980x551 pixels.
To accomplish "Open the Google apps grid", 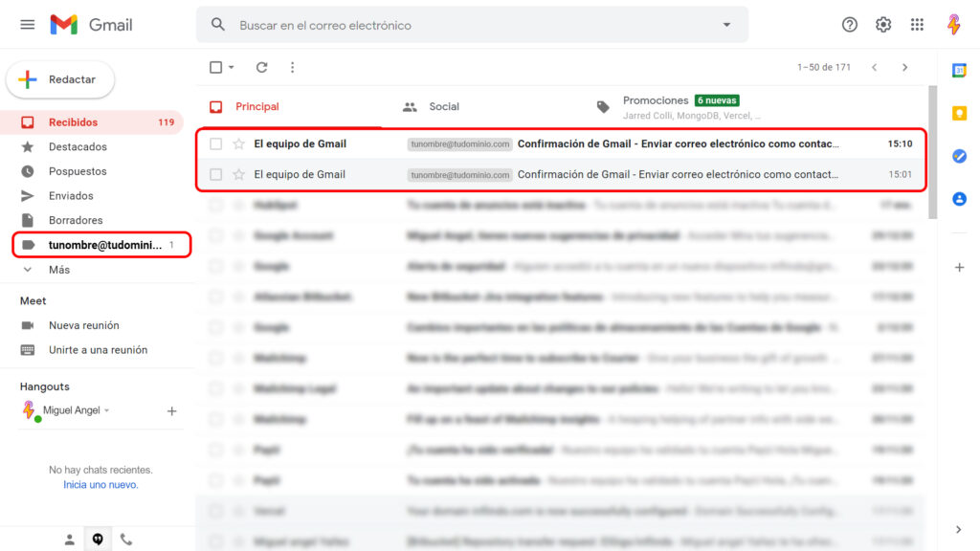I will tap(917, 24).
